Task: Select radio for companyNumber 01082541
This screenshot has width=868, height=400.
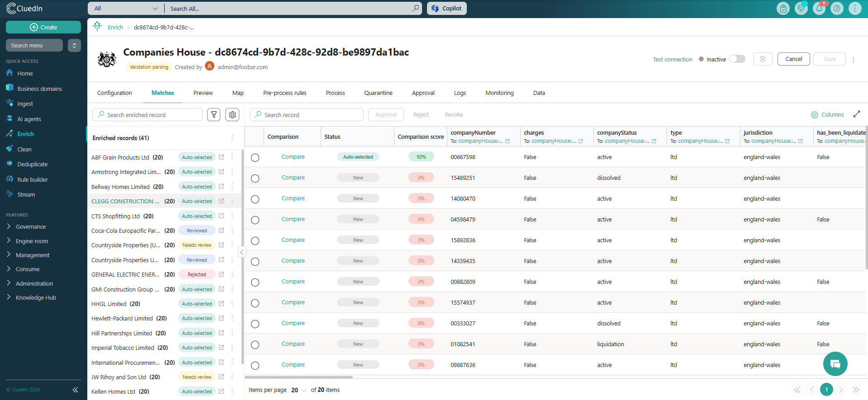Action: (255, 345)
